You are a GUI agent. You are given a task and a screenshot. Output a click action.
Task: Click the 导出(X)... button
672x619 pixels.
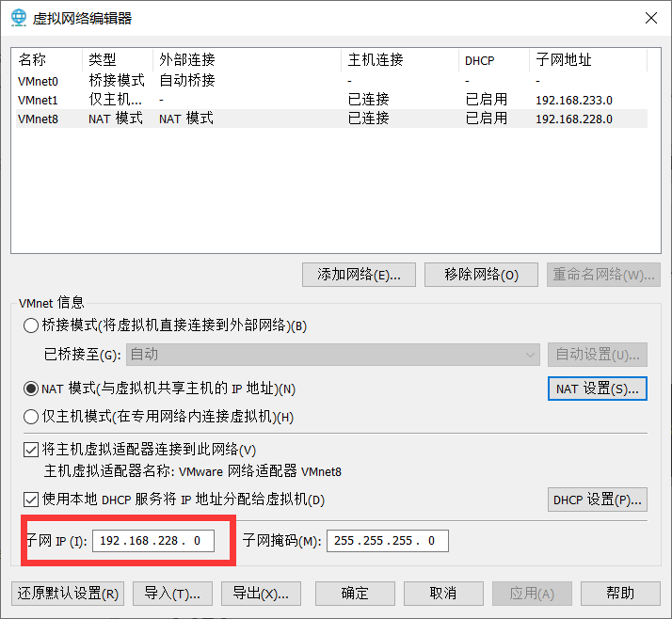tap(261, 594)
